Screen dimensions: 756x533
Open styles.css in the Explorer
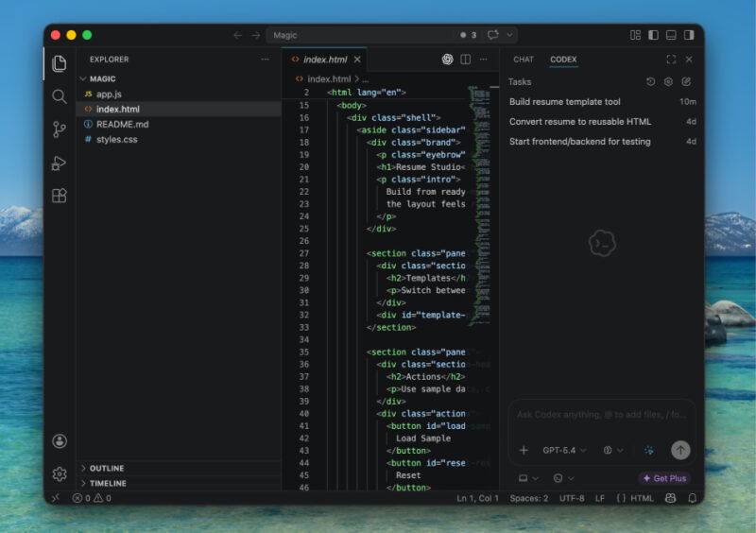[x=116, y=139]
